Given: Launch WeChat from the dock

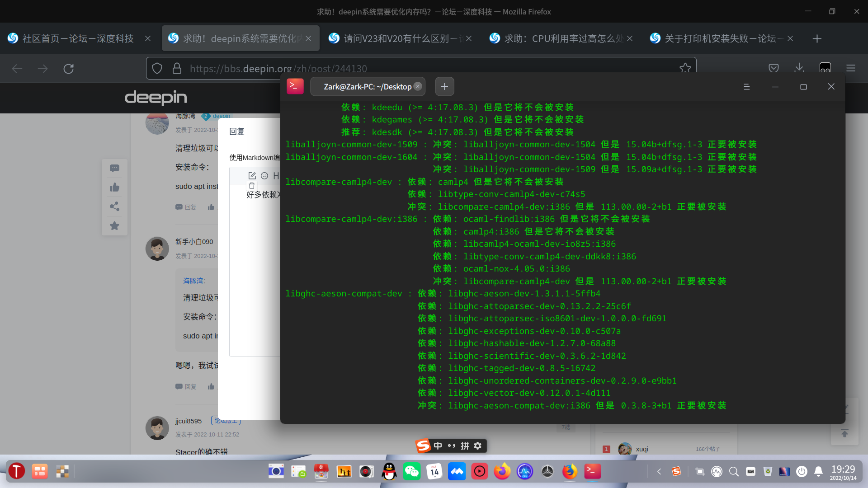Looking at the screenshot, I should (412, 471).
